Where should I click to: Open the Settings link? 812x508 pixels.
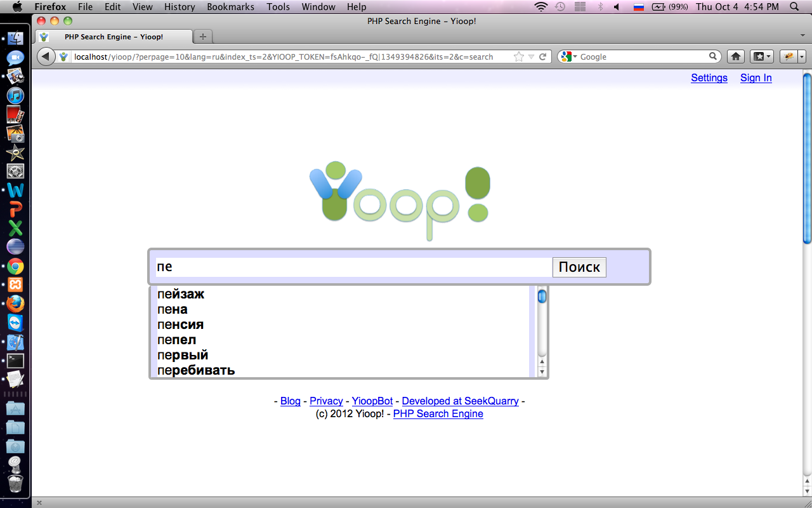click(x=709, y=78)
